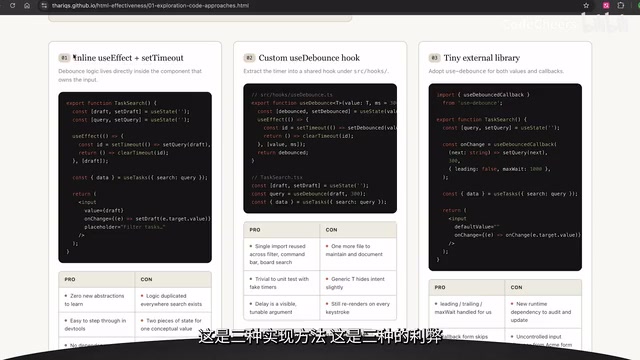Click cell "Still re-renders on every keystroke"

pos(358,308)
